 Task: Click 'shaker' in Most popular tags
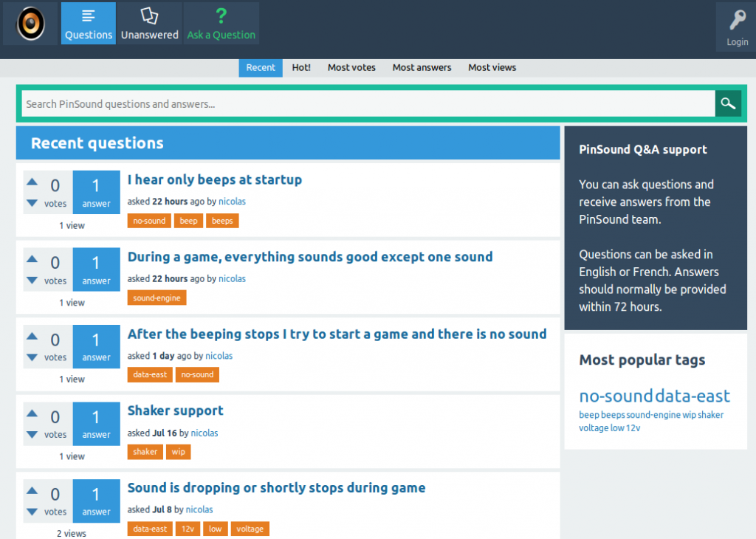pos(711,415)
